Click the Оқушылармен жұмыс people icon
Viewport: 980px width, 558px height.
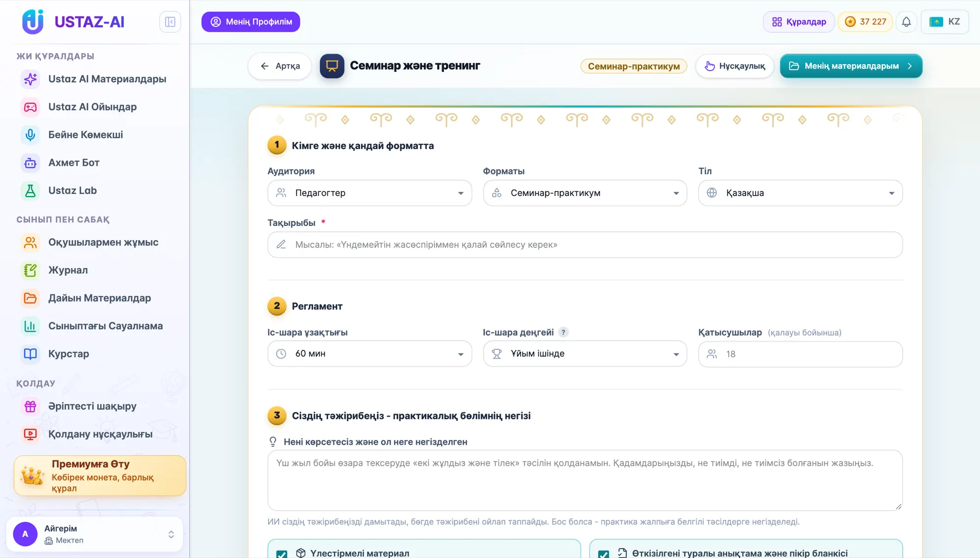point(30,243)
